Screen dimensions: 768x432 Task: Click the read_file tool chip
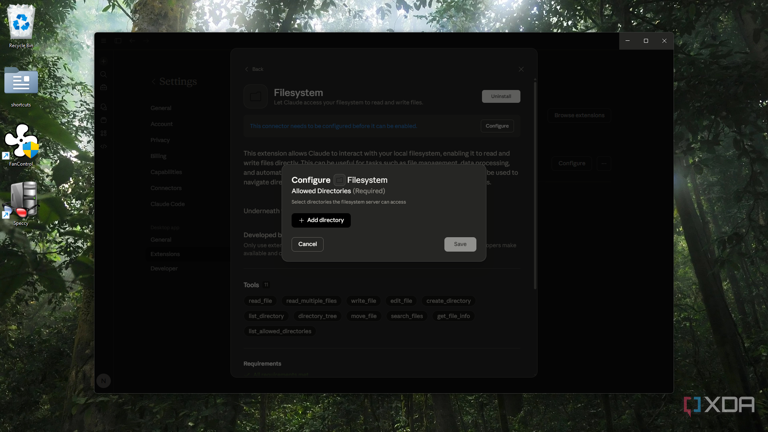[260, 301]
